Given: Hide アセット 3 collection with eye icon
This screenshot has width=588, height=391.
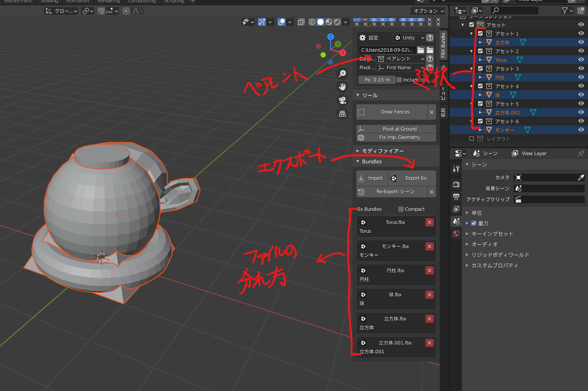Looking at the screenshot, I should (581, 69).
